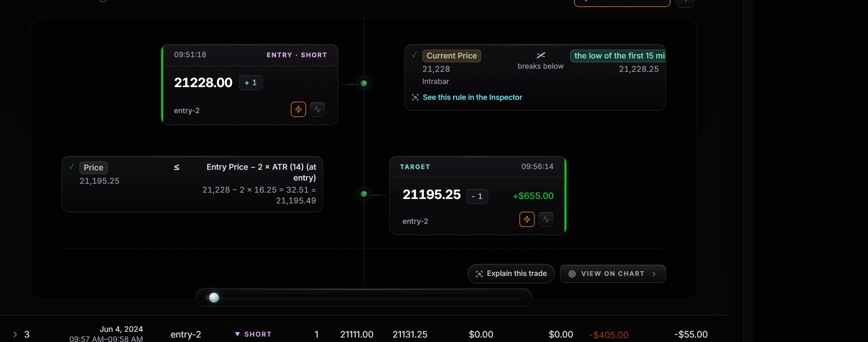868x342 pixels.
Task: Click pulse activity icon on Target card
Action: (546, 219)
